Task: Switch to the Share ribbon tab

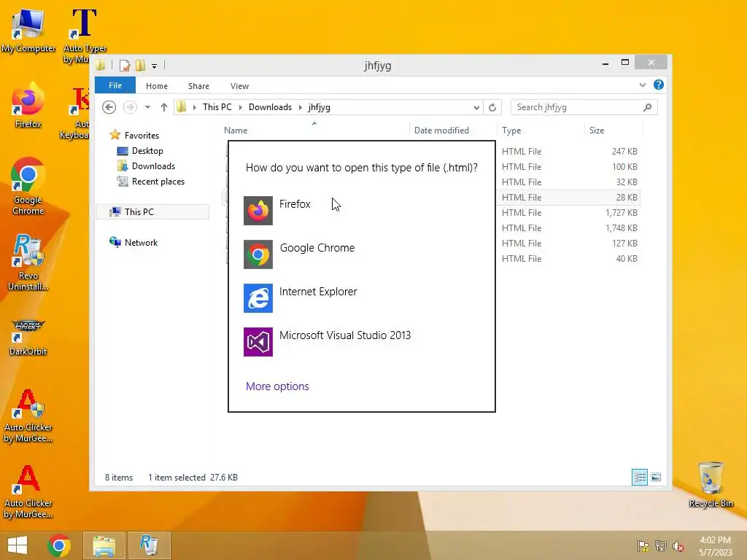Action: click(x=198, y=86)
